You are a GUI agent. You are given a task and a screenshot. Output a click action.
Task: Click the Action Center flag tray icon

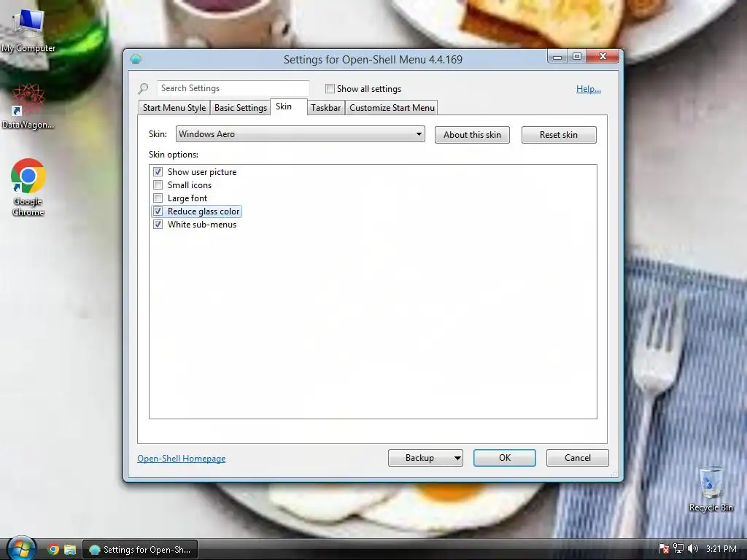[664, 549]
